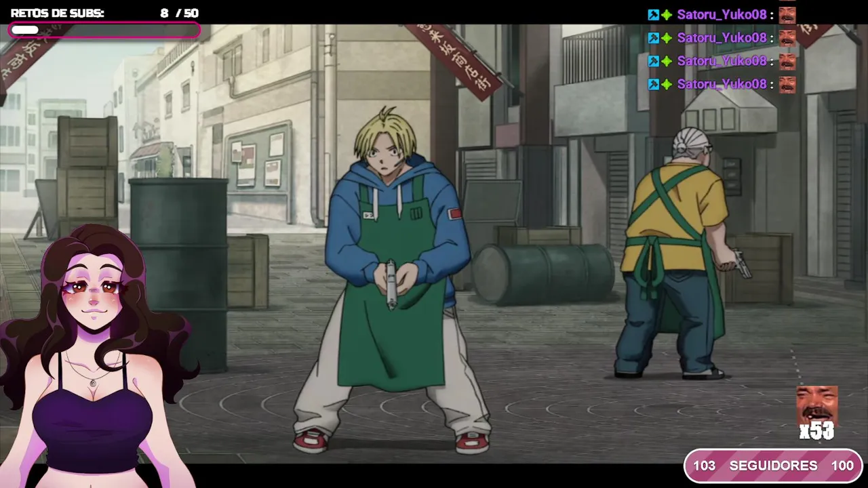
Task: Click the moderator badge in the topmost chat message
Action: coord(654,15)
